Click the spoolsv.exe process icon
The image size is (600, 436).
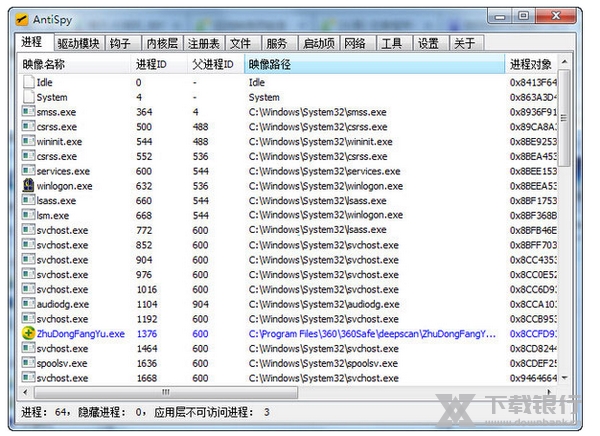pos(28,363)
